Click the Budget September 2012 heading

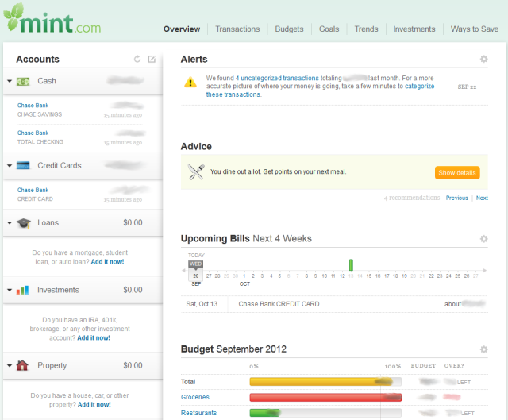233,349
